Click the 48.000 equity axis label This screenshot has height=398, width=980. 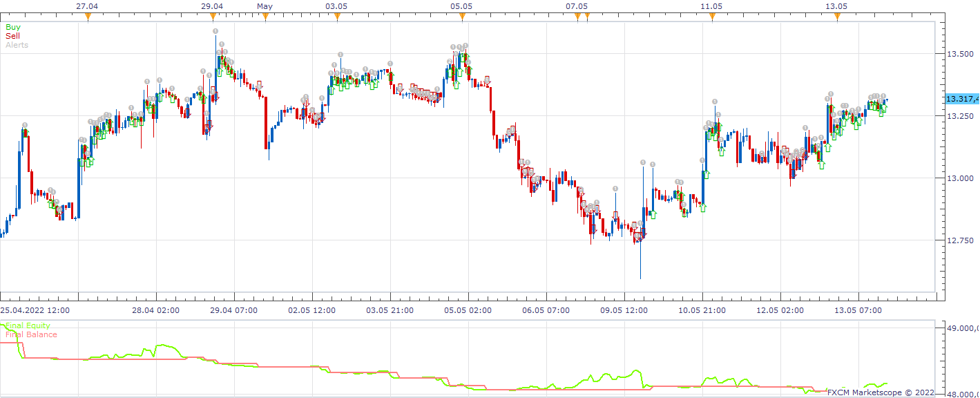pos(962,395)
